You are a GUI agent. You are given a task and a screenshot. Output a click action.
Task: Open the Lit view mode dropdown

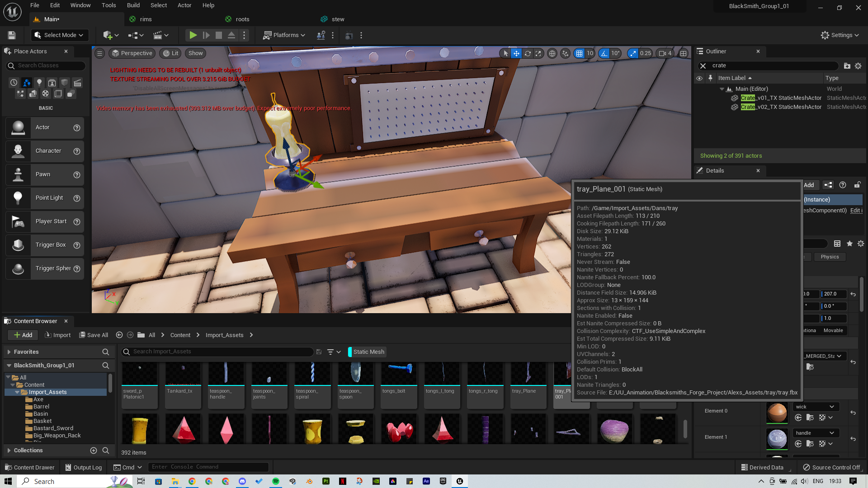click(171, 53)
